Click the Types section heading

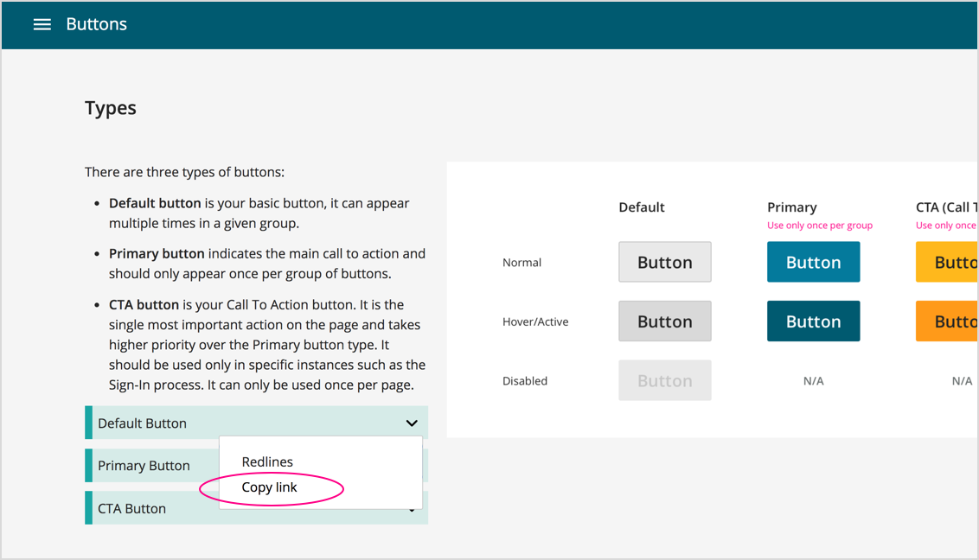111,108
